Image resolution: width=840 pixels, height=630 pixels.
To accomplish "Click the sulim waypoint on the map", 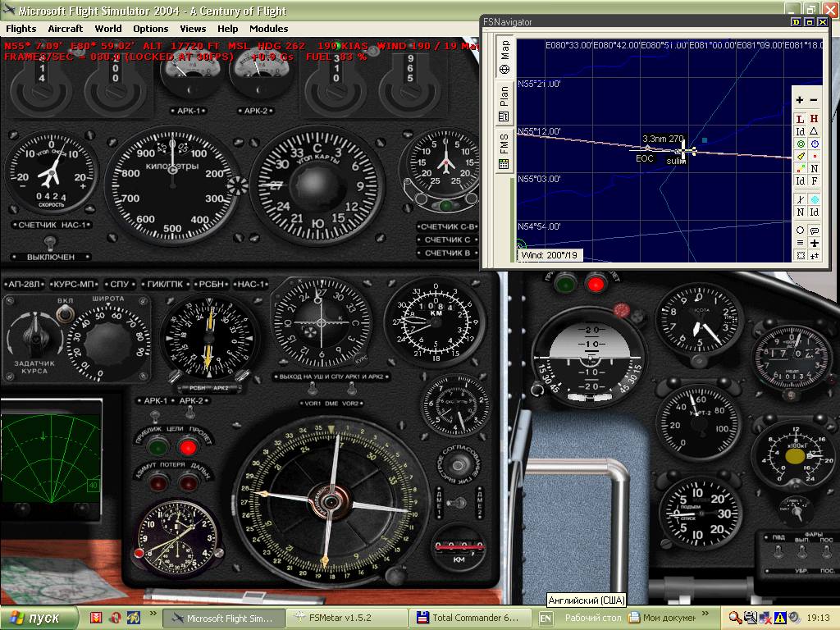I will [x=677, y=160].
